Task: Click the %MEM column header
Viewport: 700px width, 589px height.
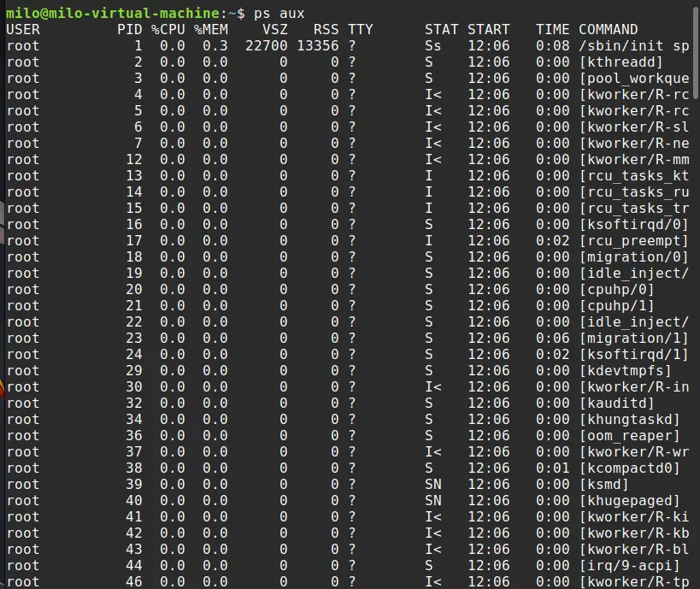Action: tap(210, 29)
